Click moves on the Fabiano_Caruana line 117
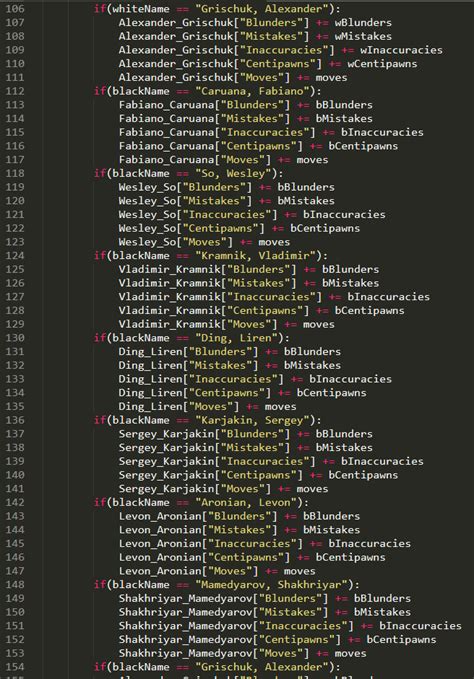The image size is (474, 679). 313,160
